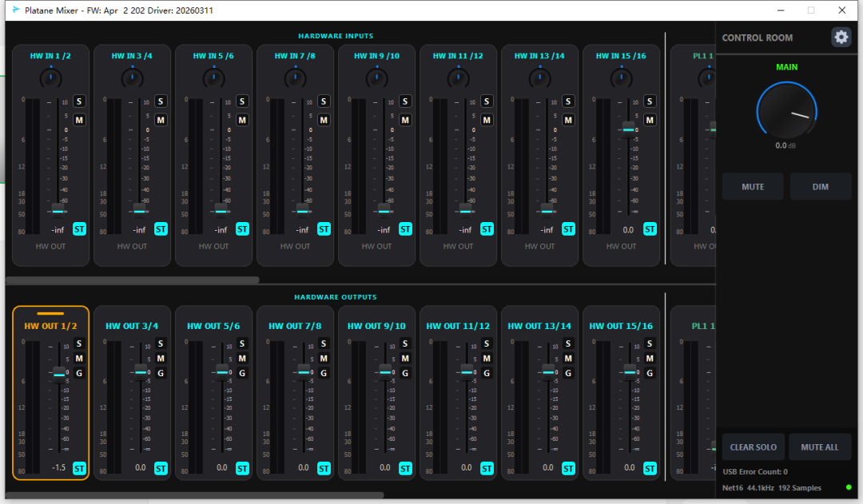This screenshot has width=863, height=504.
Task: Click the CLEAR SOLO button
Action: tap(753, 446)
